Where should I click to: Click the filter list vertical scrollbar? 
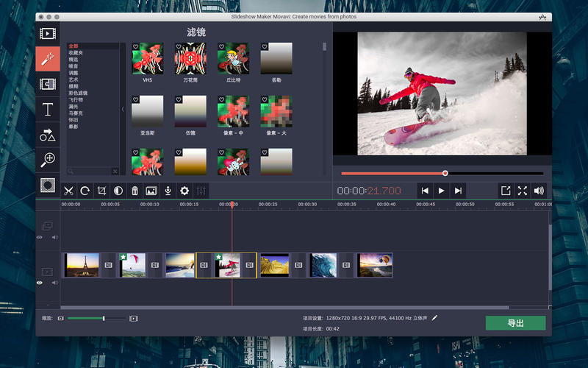pos(324,46)
